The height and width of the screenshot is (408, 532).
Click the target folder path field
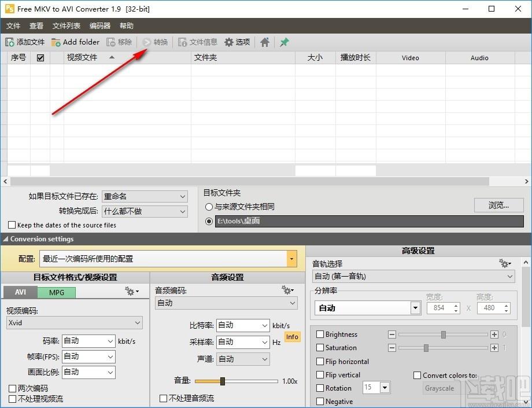point(369,221)
